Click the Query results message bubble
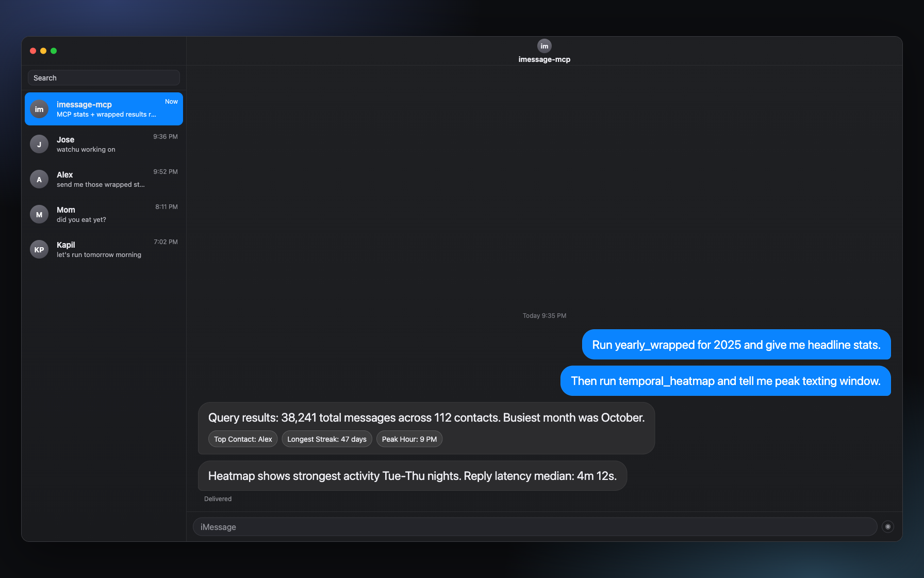Screen dimensions: 924x578 coord(426,418)
